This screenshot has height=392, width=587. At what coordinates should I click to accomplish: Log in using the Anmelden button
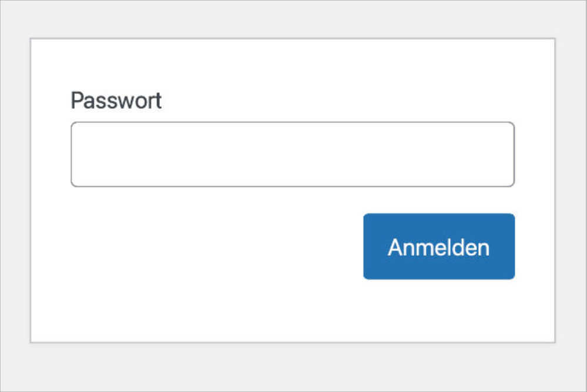point(438,247)
